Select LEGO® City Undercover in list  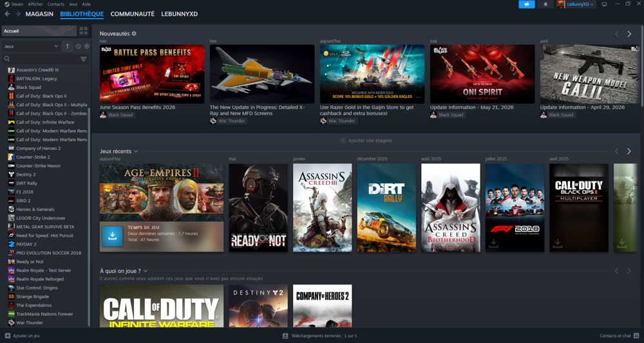(41, 218)
